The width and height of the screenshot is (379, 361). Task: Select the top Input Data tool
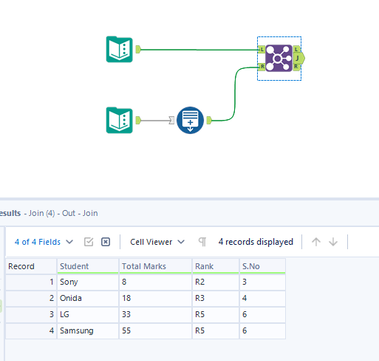(119, 50)
